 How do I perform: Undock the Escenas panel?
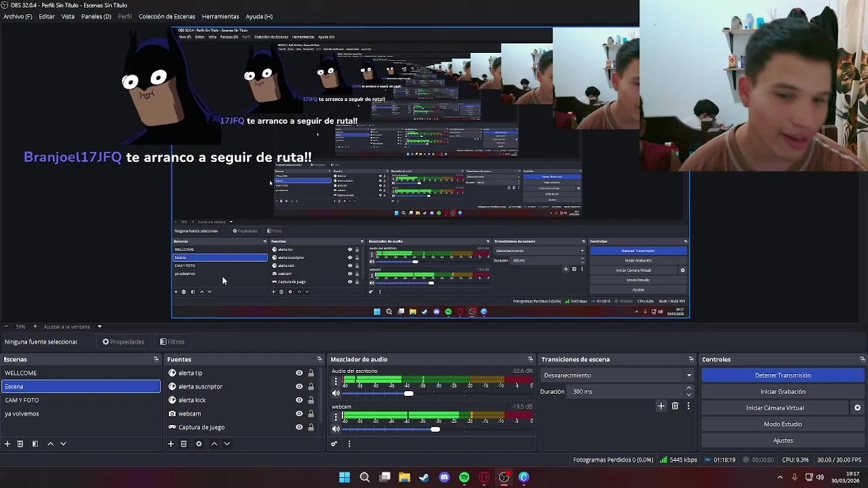[156, 359]
